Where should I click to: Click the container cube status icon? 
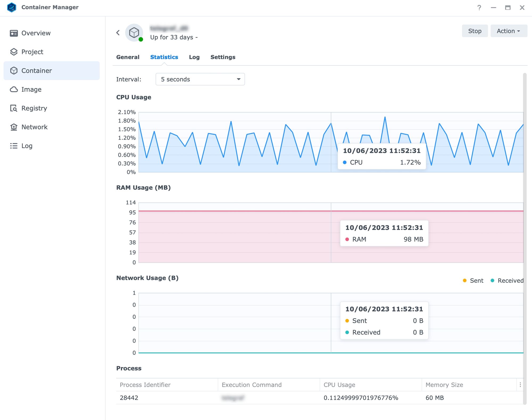pos(134,33)
